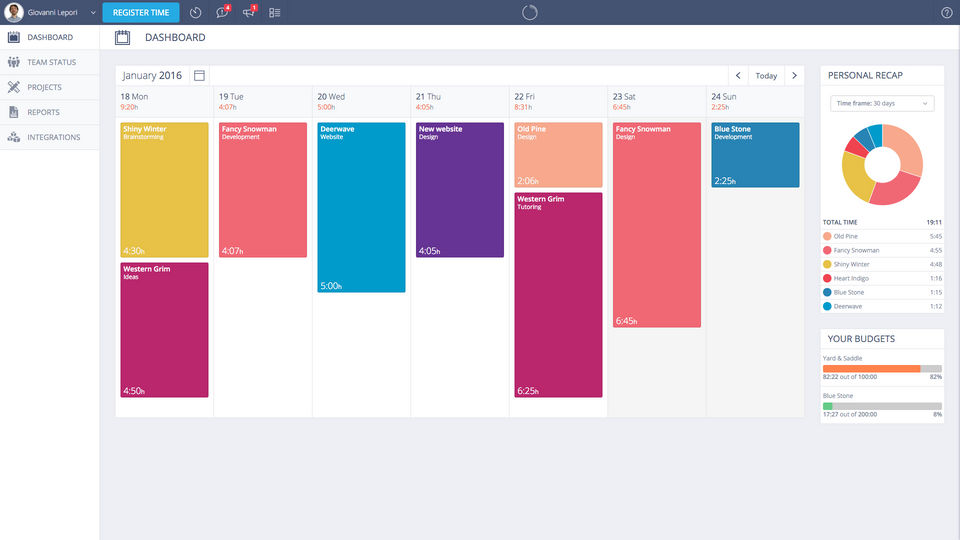This screenshot has width=960, height=540.
Task: Open the Time frame: 30 days dropdown
Action: [x=882, y=103]
